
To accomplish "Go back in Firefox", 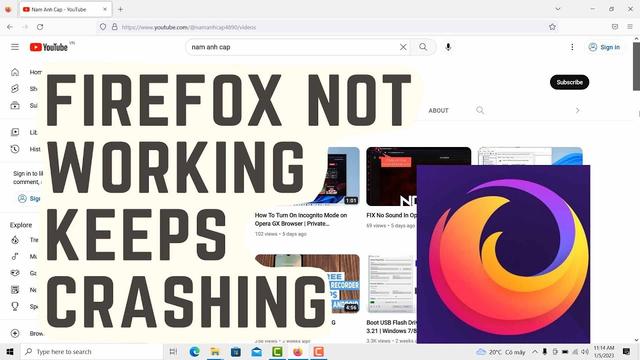I will tap(10, 27).
